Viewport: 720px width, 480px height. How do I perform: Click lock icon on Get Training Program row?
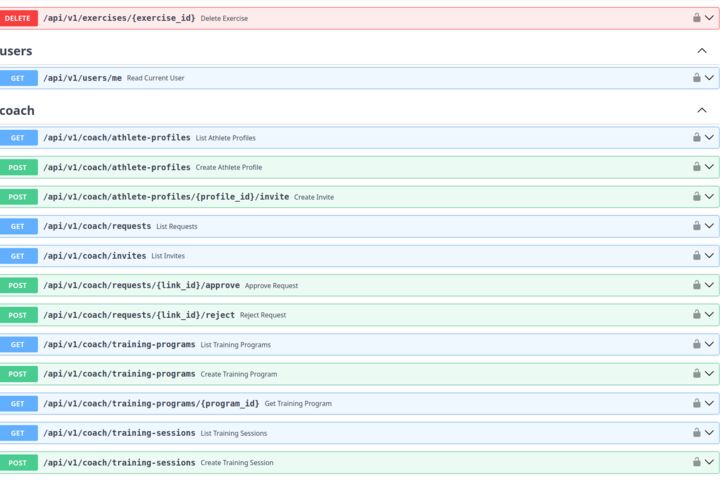coord(697,403)
